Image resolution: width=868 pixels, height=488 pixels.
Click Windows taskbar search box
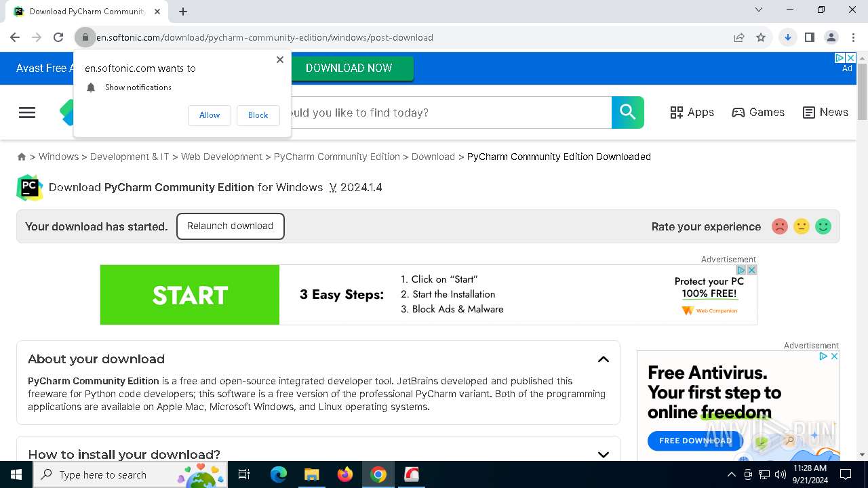click(130, 474)
